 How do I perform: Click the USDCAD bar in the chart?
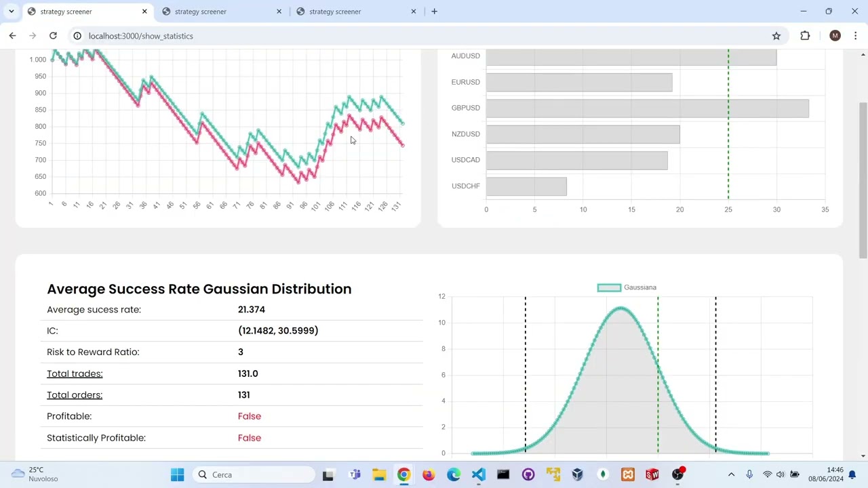pos(576,160)
